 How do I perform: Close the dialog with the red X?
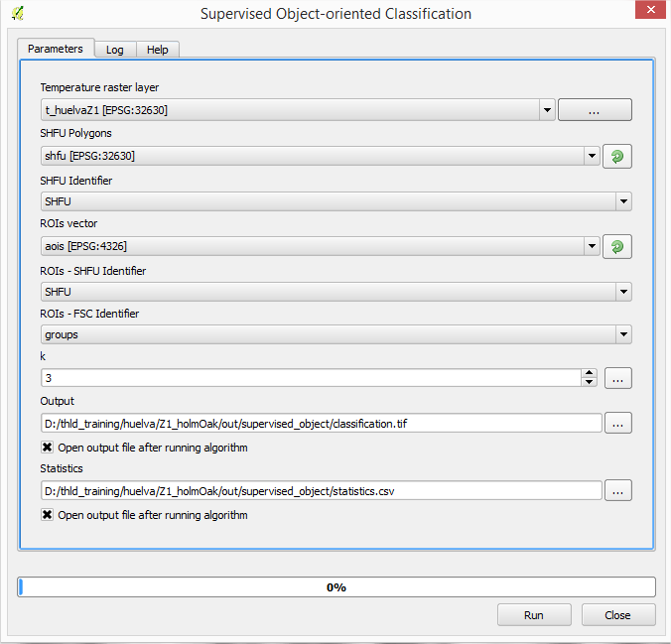(x=650, y=10)
